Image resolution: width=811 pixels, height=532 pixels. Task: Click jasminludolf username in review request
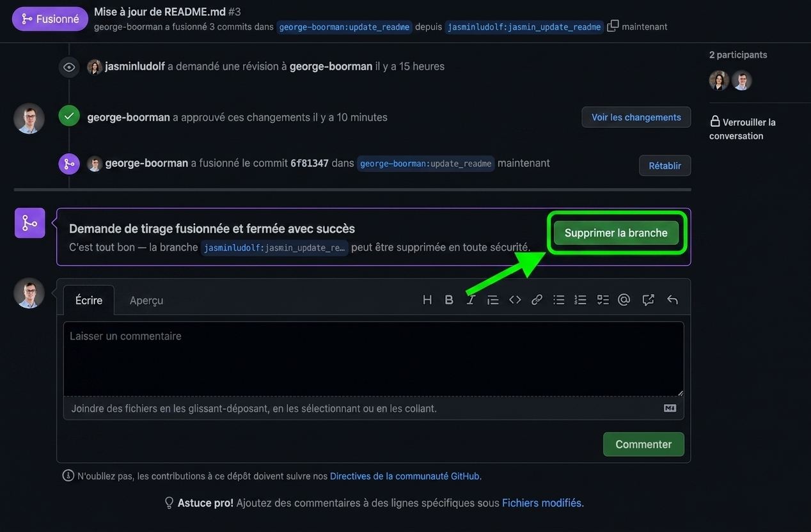pyautogui.click(x=135, y=66)
